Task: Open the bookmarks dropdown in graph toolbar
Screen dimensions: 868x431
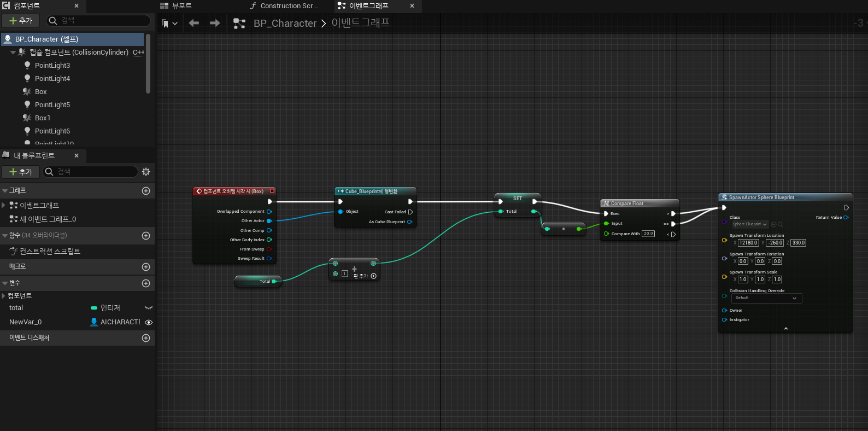Action: [169, 24]
